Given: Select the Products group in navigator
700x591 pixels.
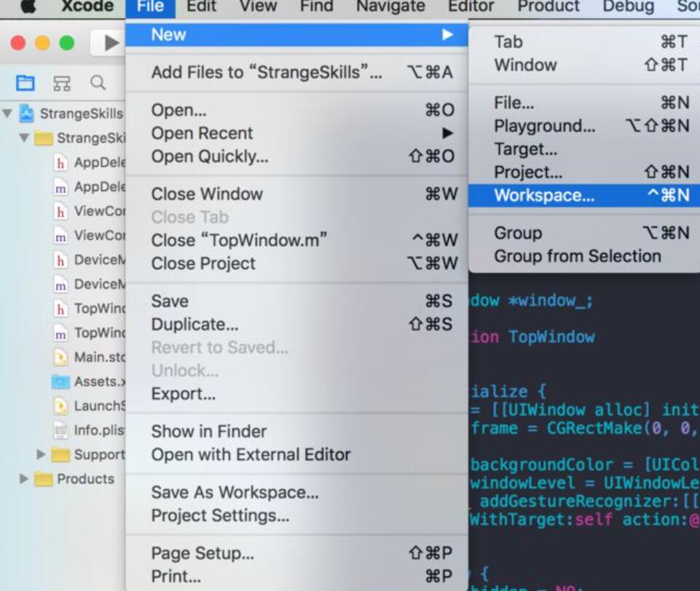Looking at the screenshot, I should (86, 479).
